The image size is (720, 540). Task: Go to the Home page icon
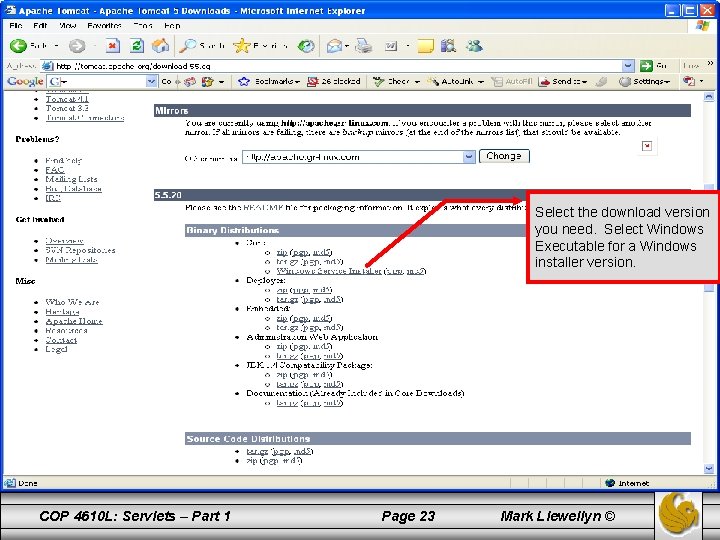[x=160, y=45]
